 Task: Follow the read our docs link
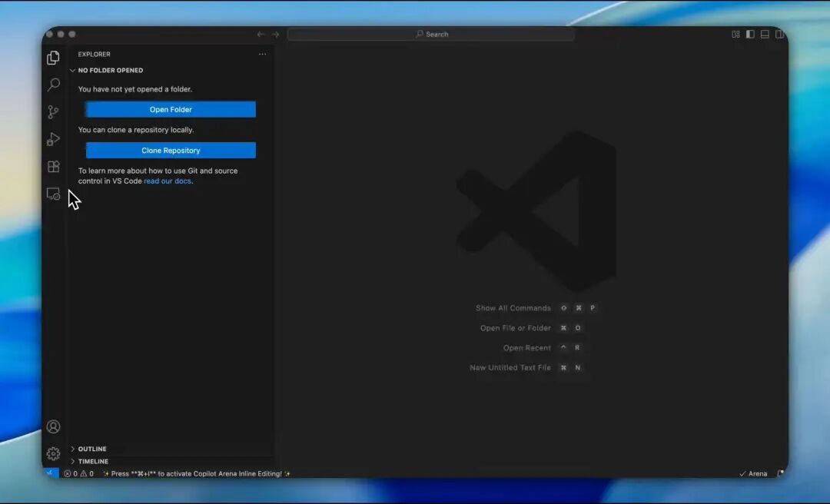168,181
